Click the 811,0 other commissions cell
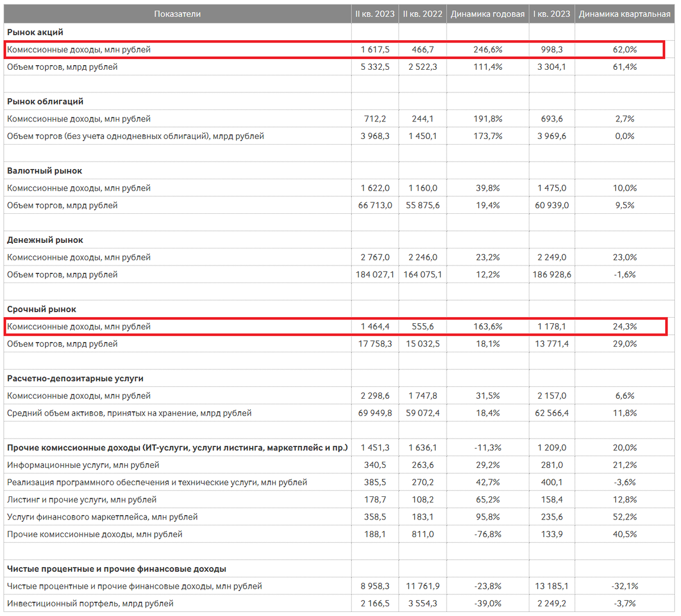This screenshot has width=681, height=616. point(423,534)
